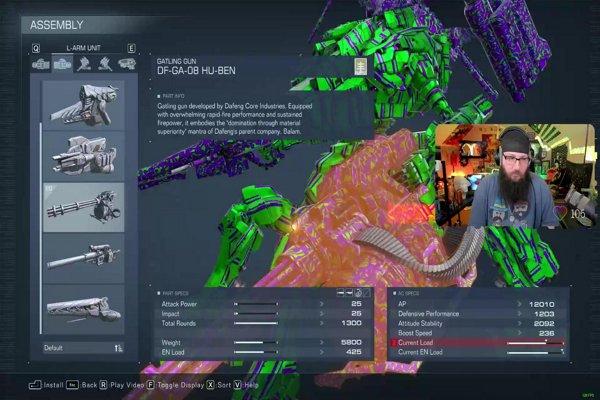Open the fourth slot tab icon
Viewport: 600px width, 400px height.
(x=105, y=64)
